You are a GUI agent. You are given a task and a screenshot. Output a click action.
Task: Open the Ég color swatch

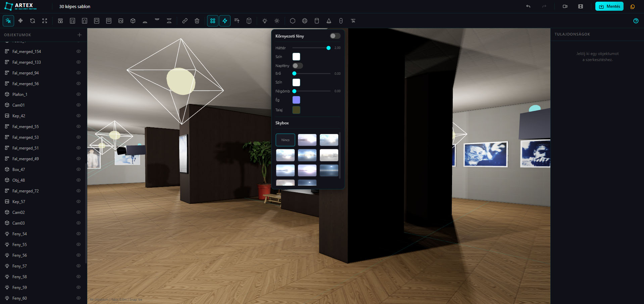296,100
